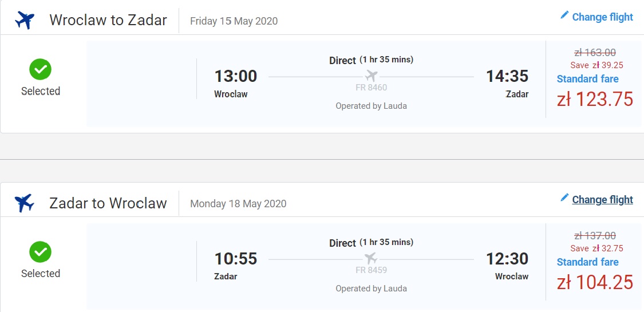This screenshot has height=312, width=644.
Task: Click the blue airplane icon beside Wroclaw to Zadar
Action: [x=25, y=20]
